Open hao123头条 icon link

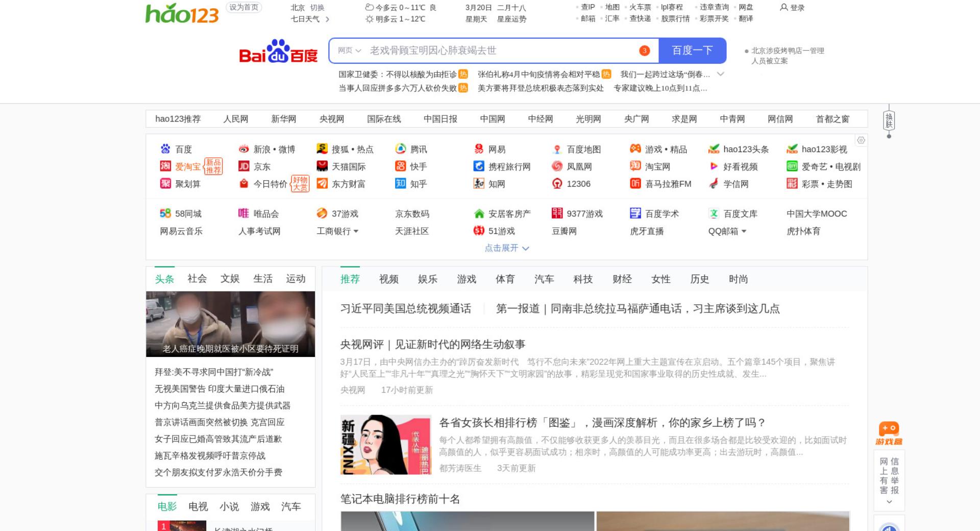click(714, 149)
